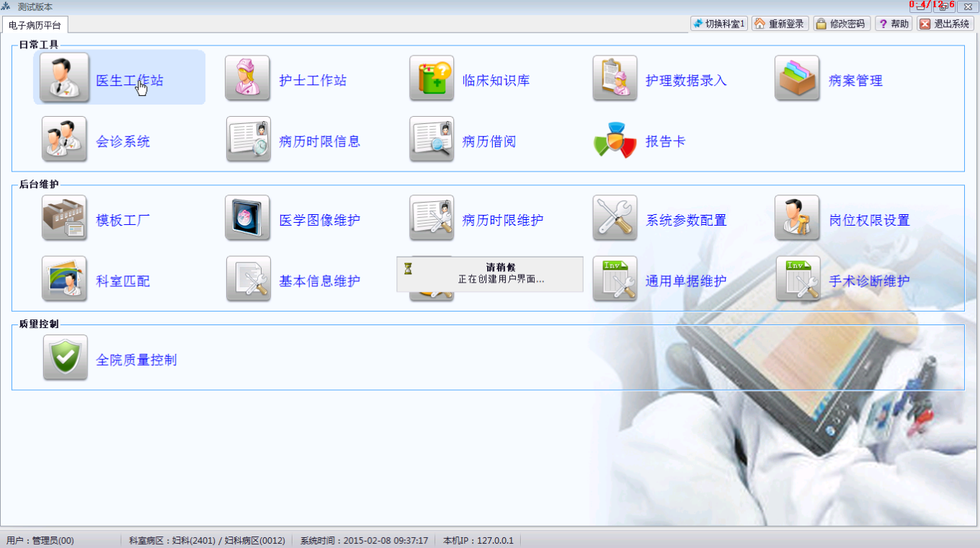This screenshot has height=548, width=980.
Task: Click the 帮助 help button
Action: [x=894, y=24]
